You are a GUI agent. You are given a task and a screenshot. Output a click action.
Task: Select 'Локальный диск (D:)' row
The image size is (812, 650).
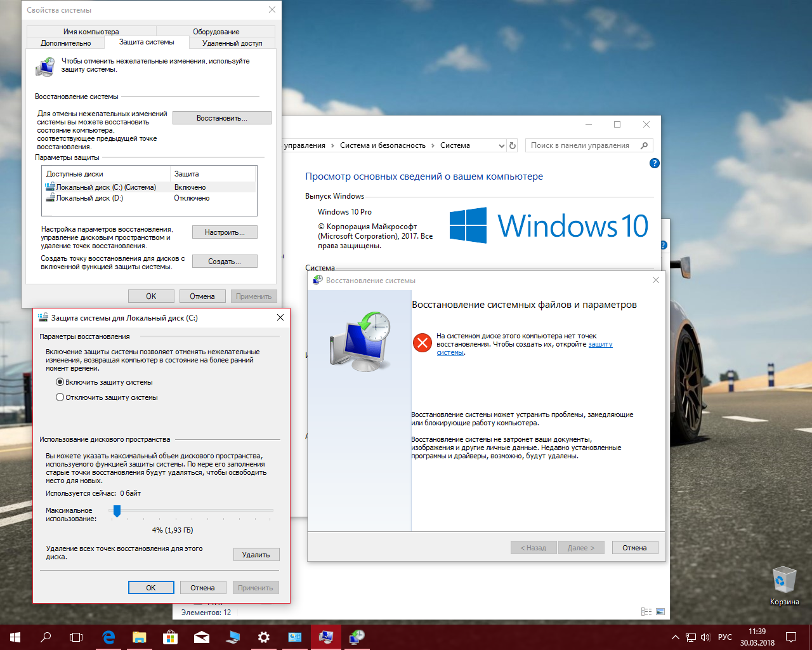(x=150, y=198)
